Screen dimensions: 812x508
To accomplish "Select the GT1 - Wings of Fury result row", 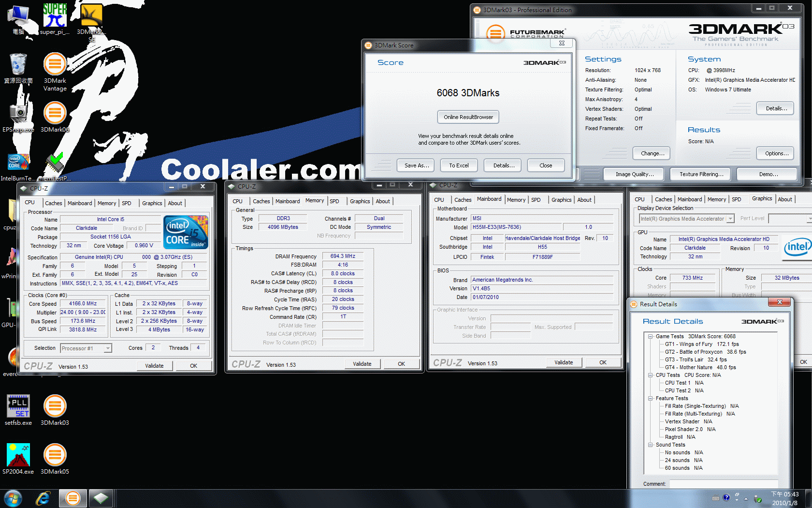I will coord(702,344).
